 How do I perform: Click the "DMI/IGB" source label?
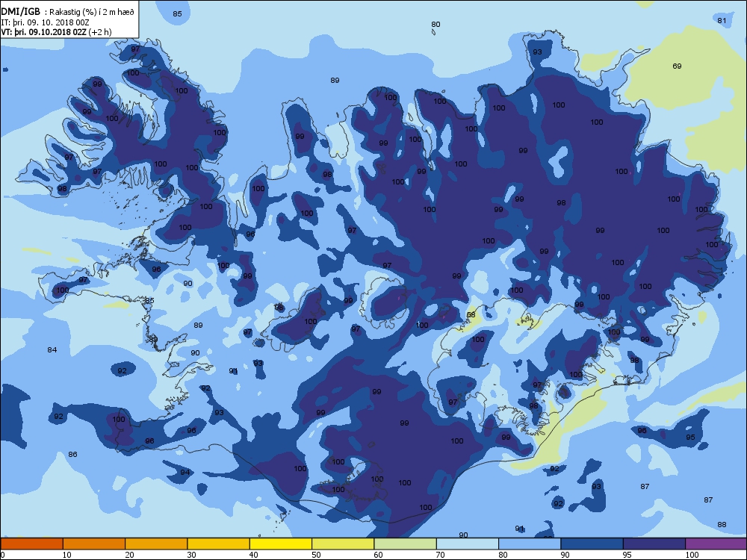tap(20, 12)
